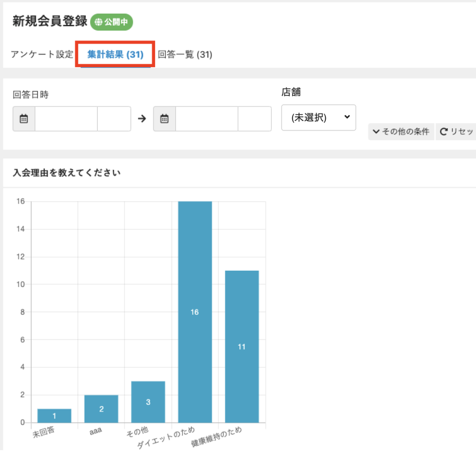Click the end date calendar icon
476x454 pixels.
coord(164,119)
